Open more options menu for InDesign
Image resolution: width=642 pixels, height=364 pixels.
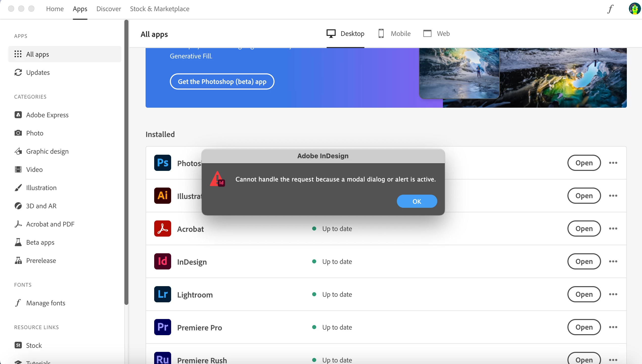[613, 261]
